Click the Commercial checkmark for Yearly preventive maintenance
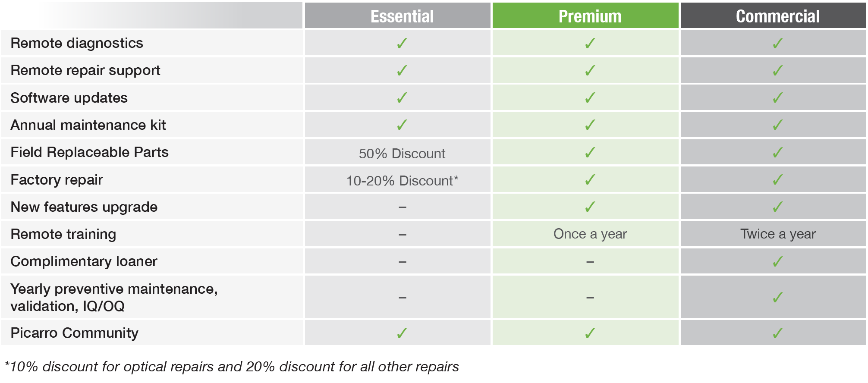 pyautogui.click(x=777, y=298)
